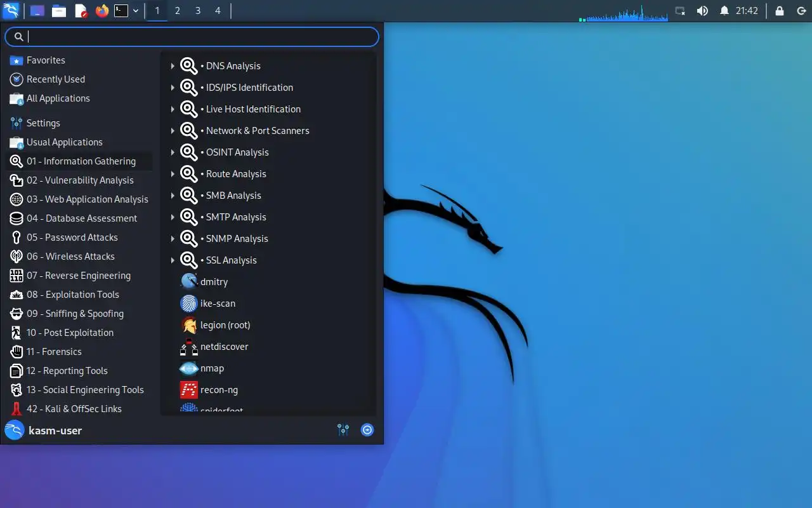This screenshot has height=508, width=812.
Task: Open the Usual Applications category
Action: pos(79,142)
